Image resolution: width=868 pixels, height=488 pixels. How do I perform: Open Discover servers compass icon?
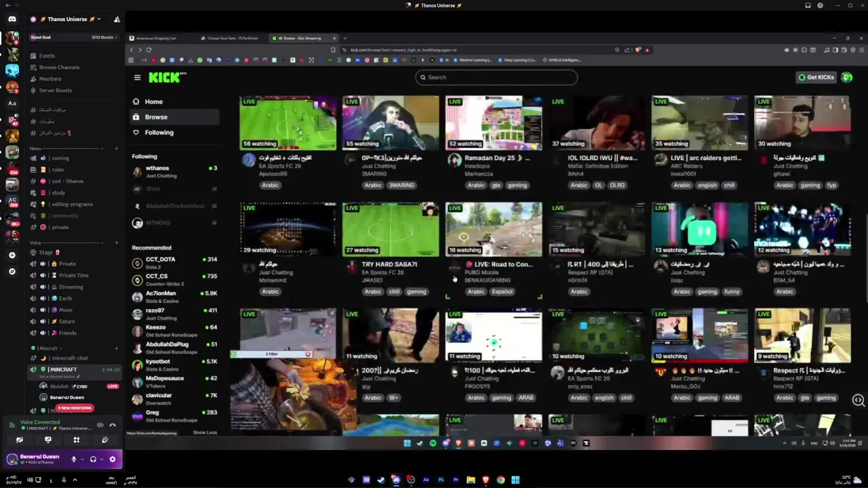[12, 272]
